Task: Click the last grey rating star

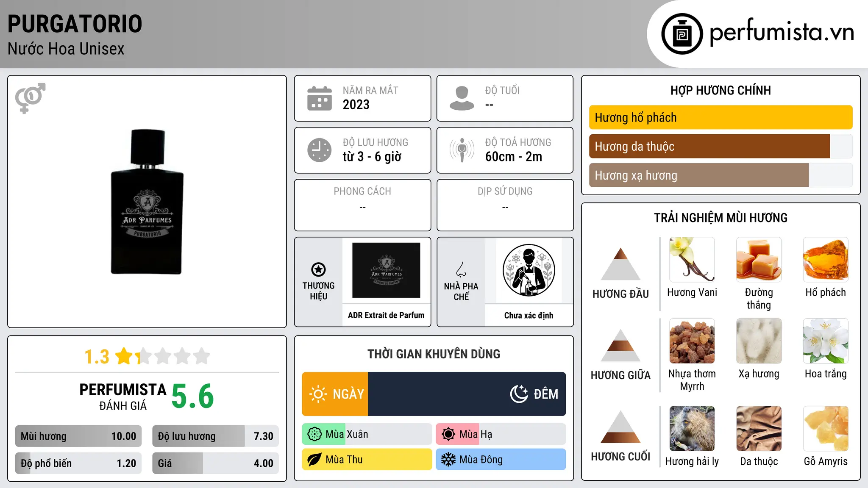Action: [202, 356]
